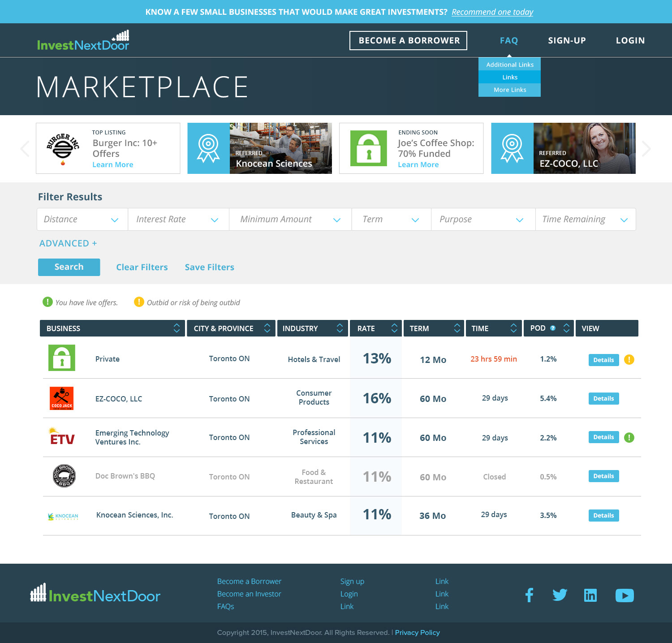Go to Sign-Up in header
This screenshot has height=643, width=672.
click(x=567, y=40)
